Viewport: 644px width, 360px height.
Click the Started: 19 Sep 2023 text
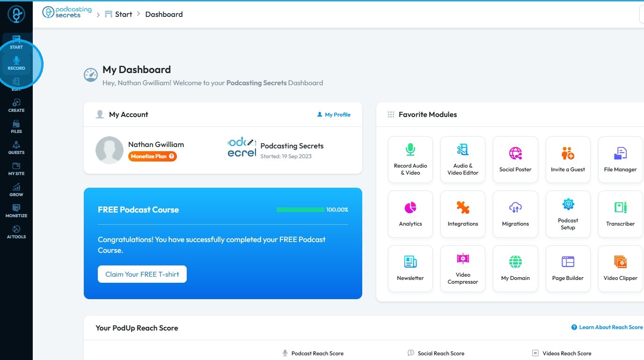286,156
